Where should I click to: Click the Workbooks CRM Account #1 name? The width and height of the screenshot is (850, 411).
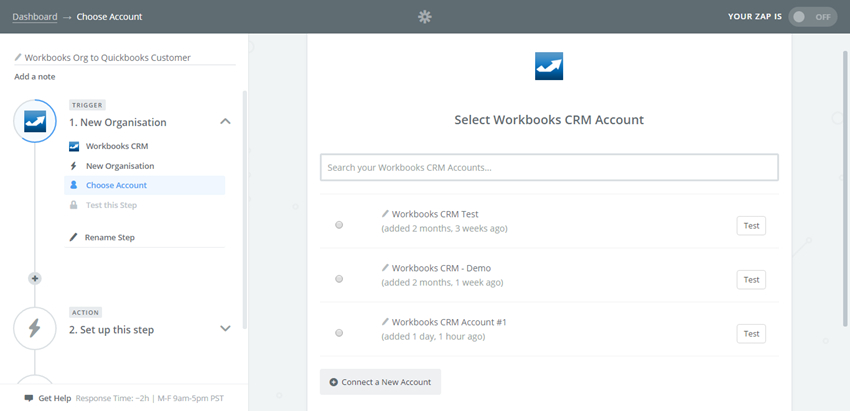(449, 322)
